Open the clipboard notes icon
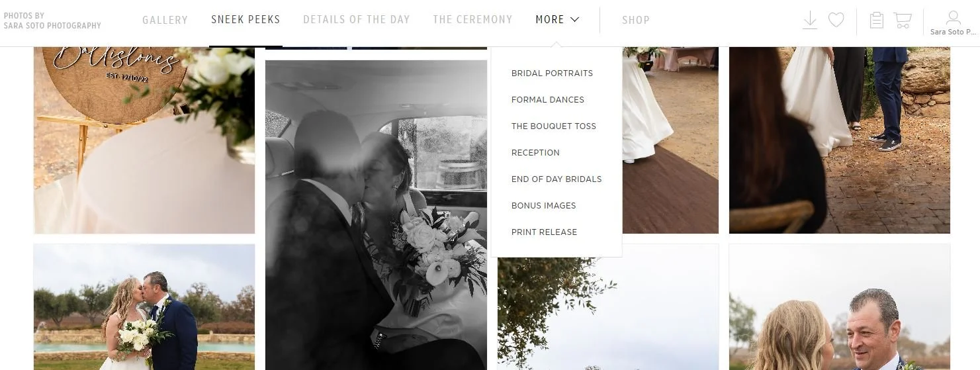 (877, 21)
